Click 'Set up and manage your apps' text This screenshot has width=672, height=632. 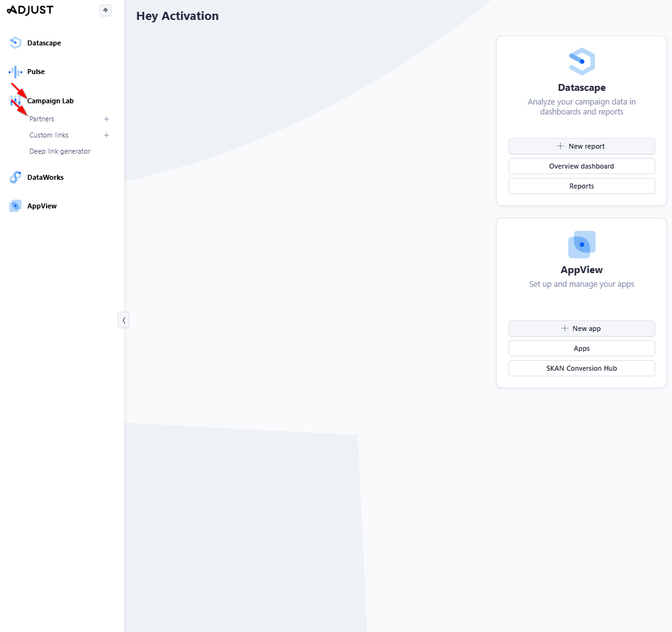[582, 284]
